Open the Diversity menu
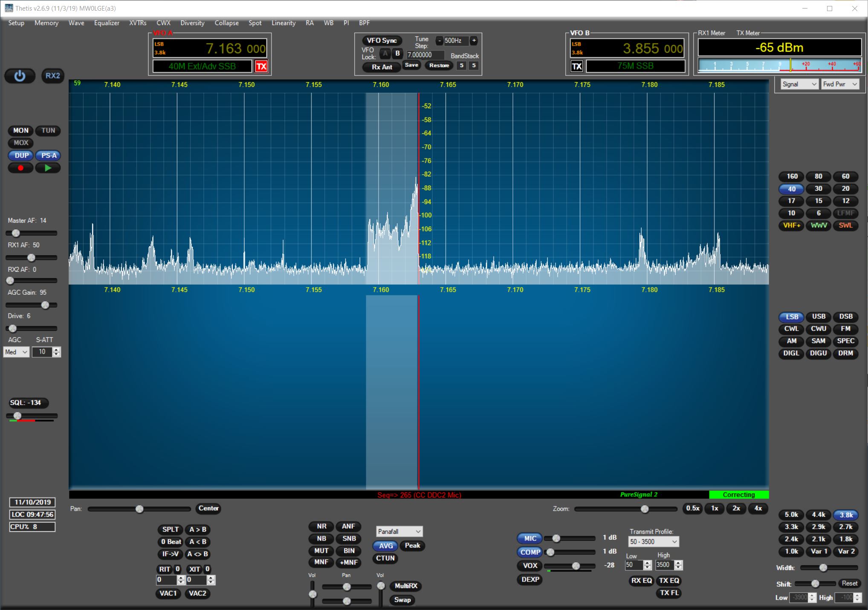The image size is (868, 610). point(192,23)
